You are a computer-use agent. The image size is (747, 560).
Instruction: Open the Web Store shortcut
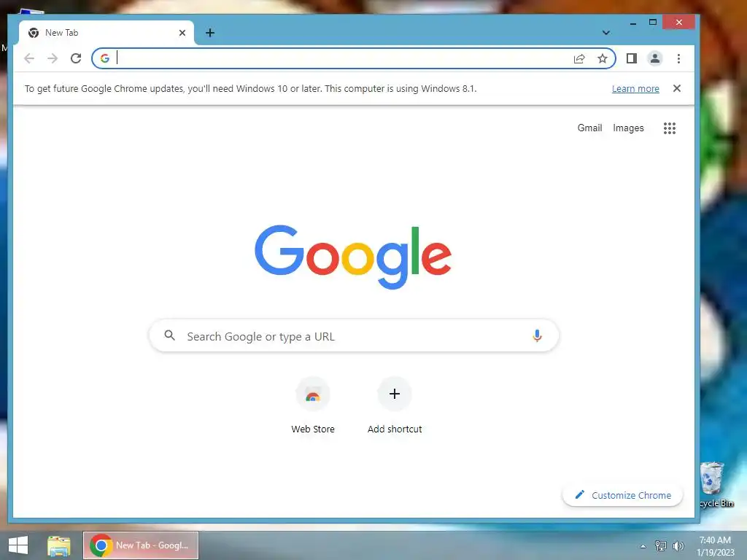(x=312, y=405)
